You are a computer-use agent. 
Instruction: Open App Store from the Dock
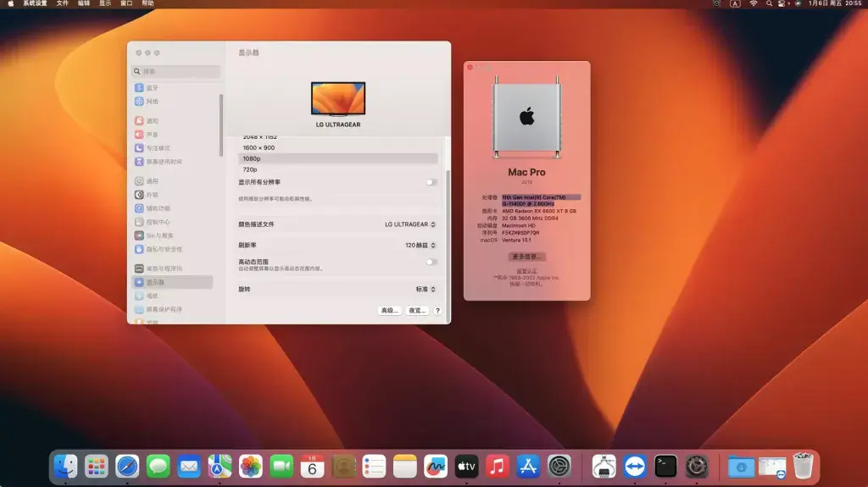pos(528,466)
